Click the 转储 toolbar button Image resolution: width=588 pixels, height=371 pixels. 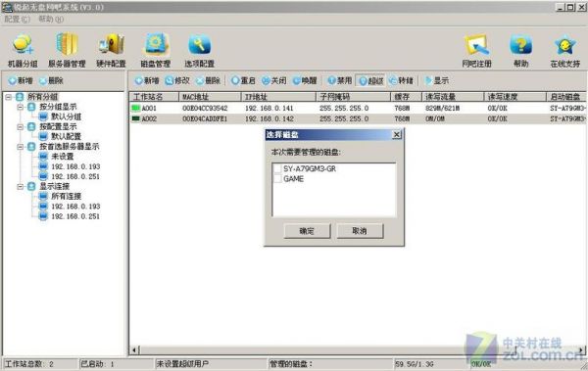pyautogui.click(x=401, y=80)
